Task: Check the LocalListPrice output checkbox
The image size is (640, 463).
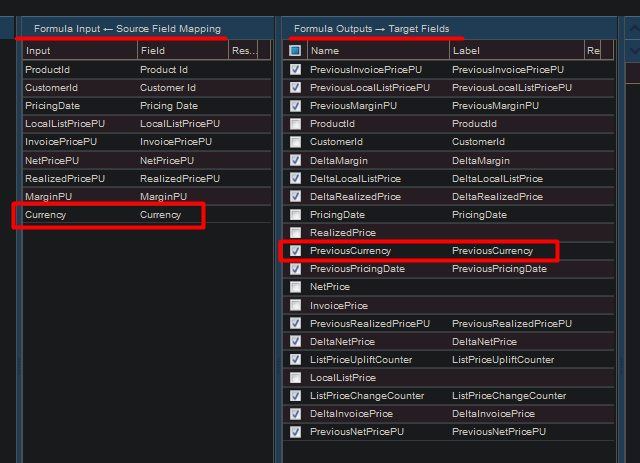Action: (x=295, y=378)
